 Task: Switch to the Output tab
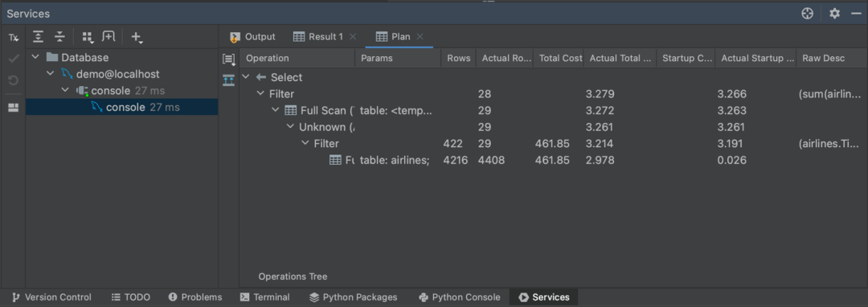252,37
